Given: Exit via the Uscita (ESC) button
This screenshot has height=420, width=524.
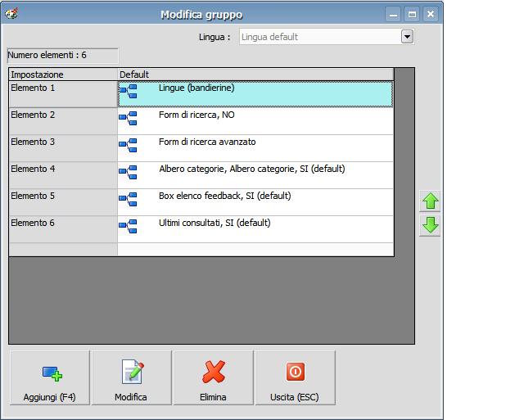Looking at the screenshot, I should tap(296, 377).
